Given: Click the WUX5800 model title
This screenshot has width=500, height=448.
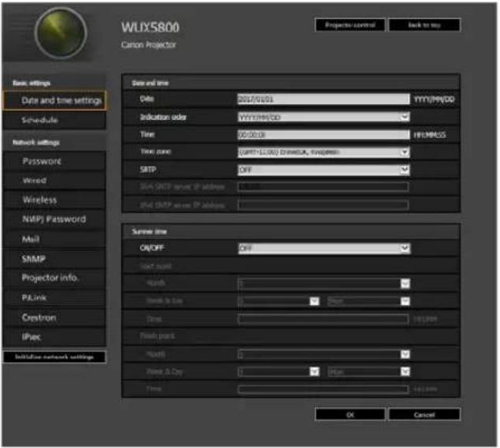Looking at the screenshot, I should pos(150,28).
